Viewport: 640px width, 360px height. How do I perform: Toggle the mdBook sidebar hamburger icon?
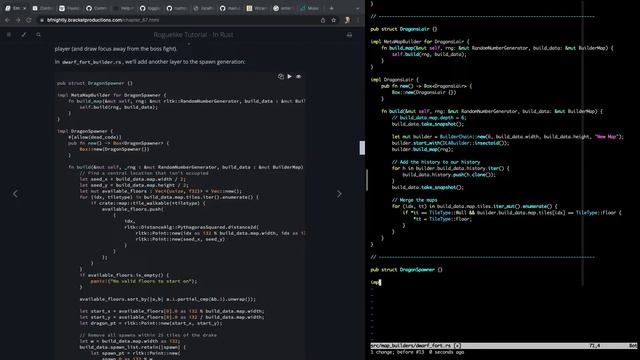[x=9, y=35]
